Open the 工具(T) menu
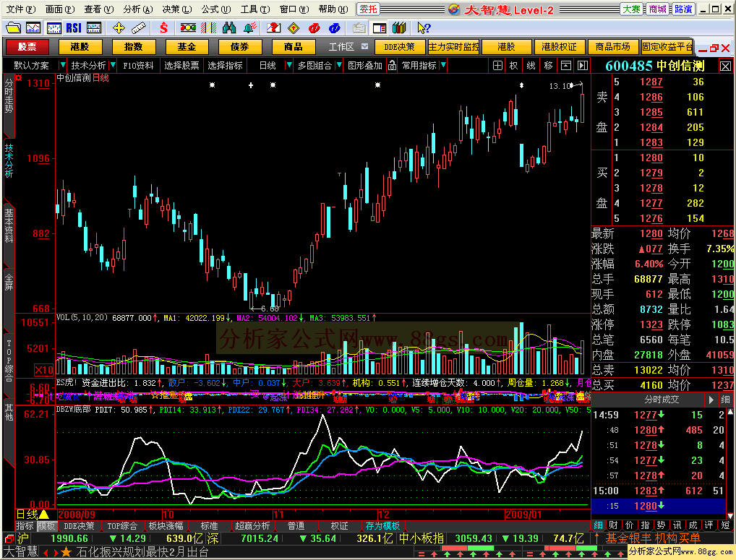Screen dimensions: 736x560 [x=255, y=9]
